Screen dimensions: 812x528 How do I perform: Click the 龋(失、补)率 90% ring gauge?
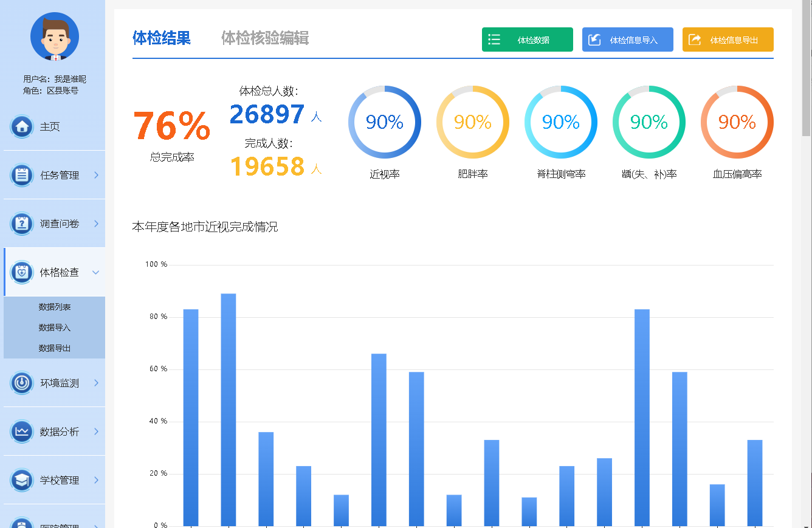pos(649,122)
